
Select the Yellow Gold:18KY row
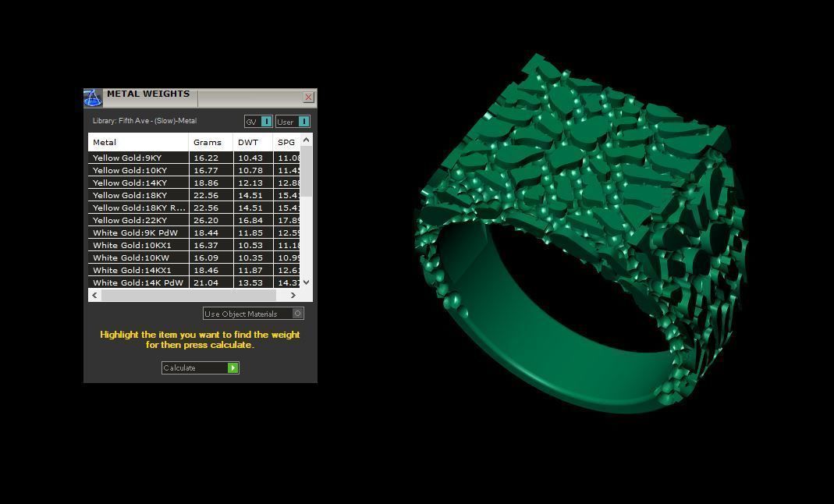[x=194, y=195]
